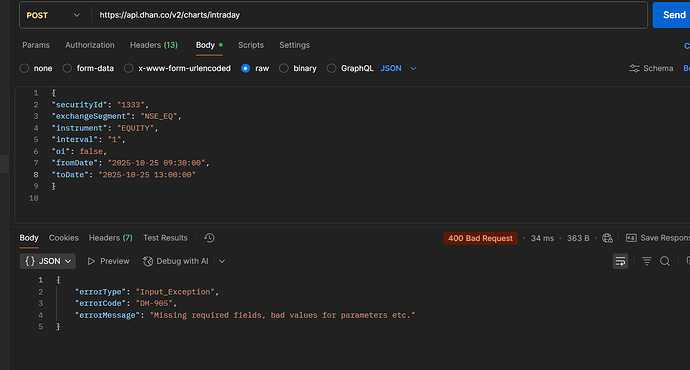Switch to the Scripts tab
Screen dimensions: 690x370
pyautogui.click(x=251, y=45)
